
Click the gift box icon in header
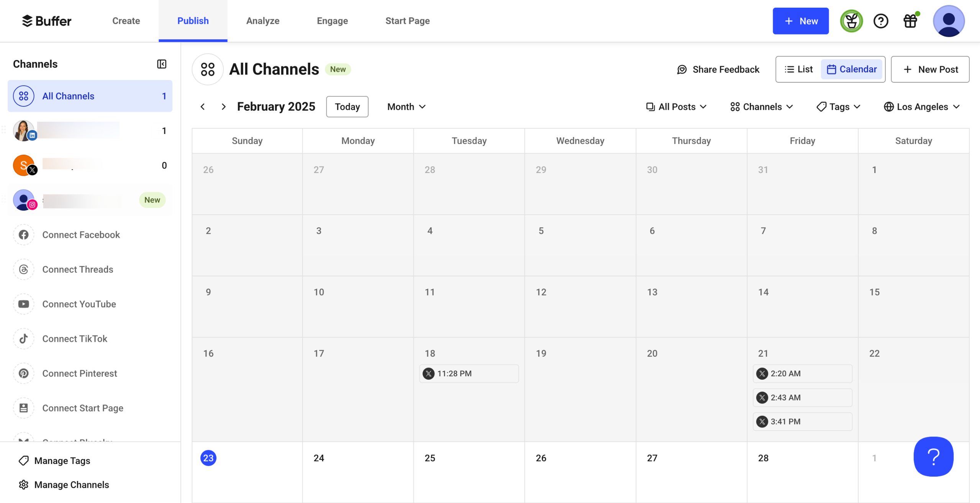tap(910, 21)
